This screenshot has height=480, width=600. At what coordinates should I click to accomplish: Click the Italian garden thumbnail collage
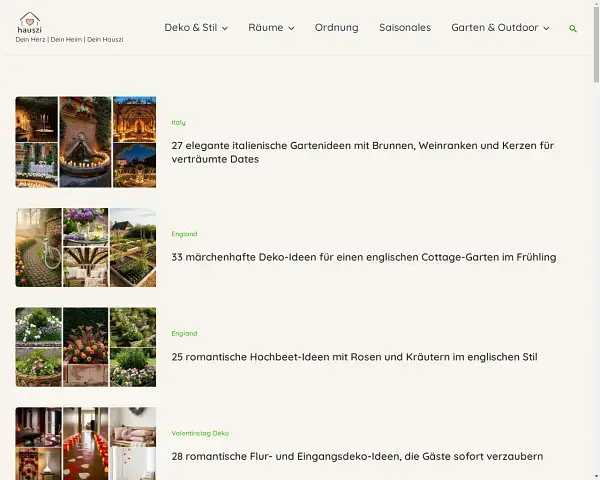coord(86,142)
